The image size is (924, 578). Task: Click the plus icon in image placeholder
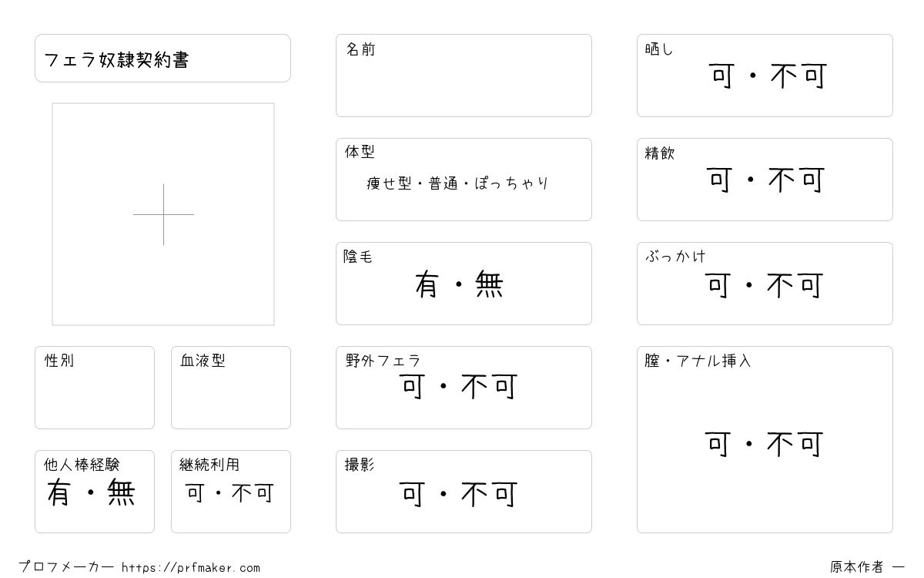click(163, 214)
